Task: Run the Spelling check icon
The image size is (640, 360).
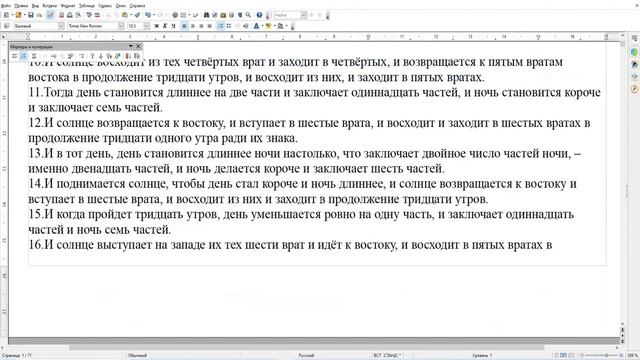Action: click(89, 15)
